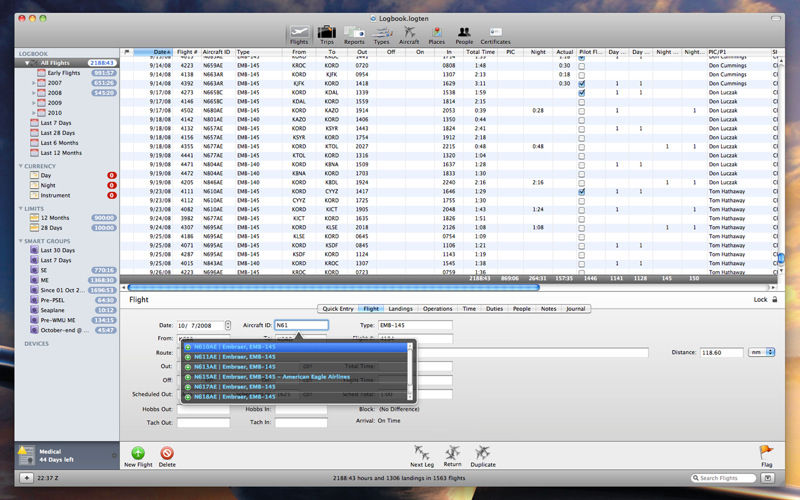The height and width of the screenshot is (500, 800).
Task: Click the vertical scrollbar of flights table
Action: [x=781, y=258]
